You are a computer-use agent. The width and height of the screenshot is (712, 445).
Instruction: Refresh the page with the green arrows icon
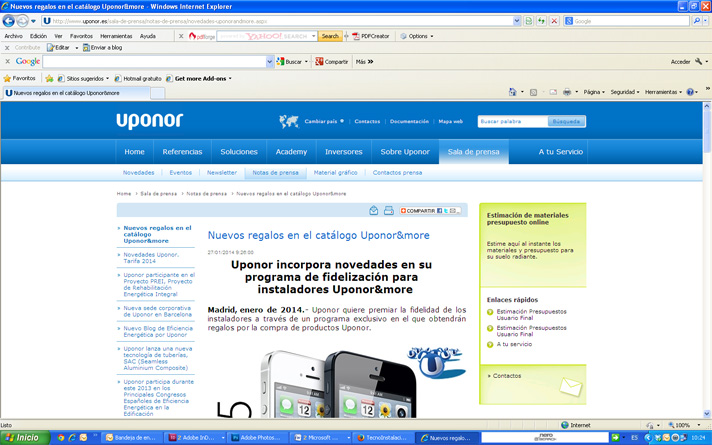point(541,21)
